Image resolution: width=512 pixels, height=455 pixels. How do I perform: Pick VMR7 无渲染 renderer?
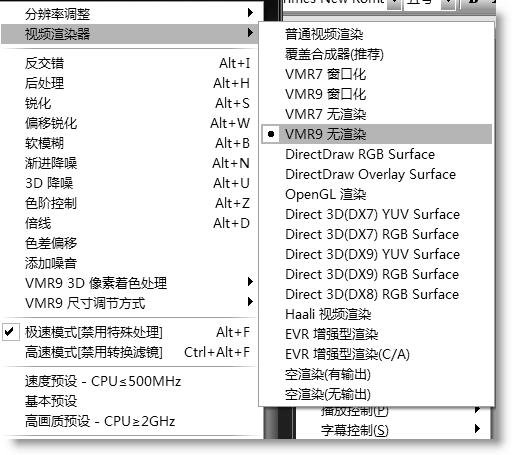coord(377,114)
